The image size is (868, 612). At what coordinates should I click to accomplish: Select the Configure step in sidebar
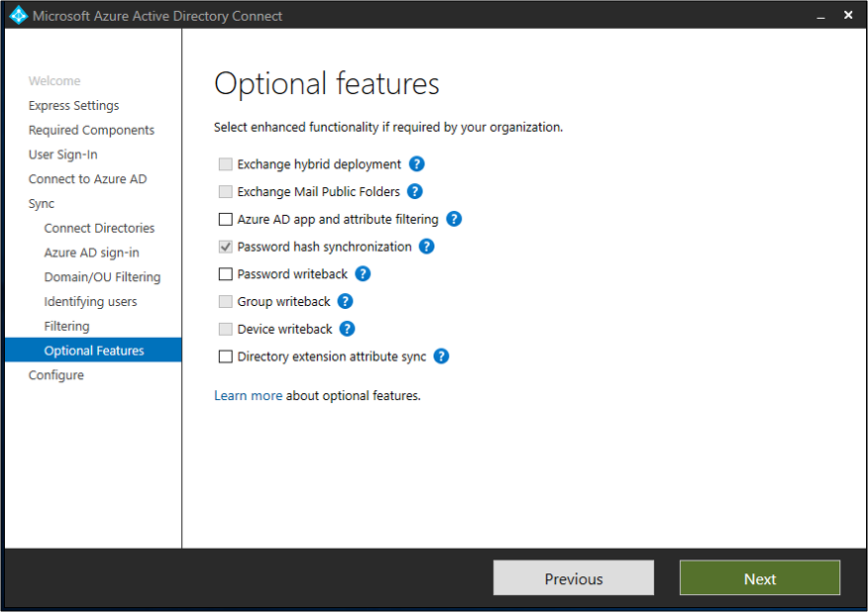(x=55, y=374)
